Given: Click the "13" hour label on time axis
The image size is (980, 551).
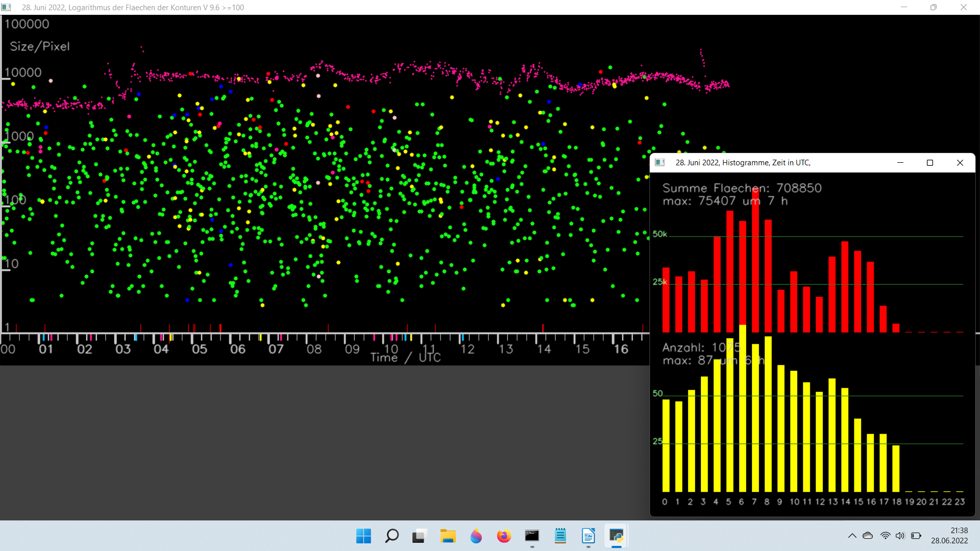Looking at the screenshot, I should click(506, 349).
